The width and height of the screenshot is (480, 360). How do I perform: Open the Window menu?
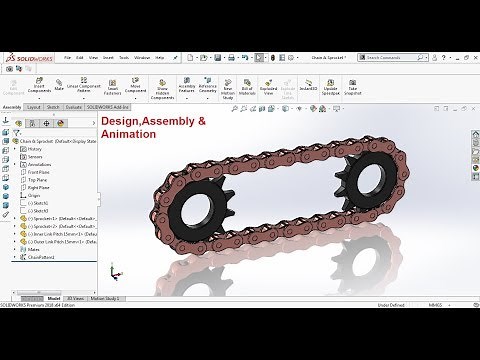tap(142, 58)
